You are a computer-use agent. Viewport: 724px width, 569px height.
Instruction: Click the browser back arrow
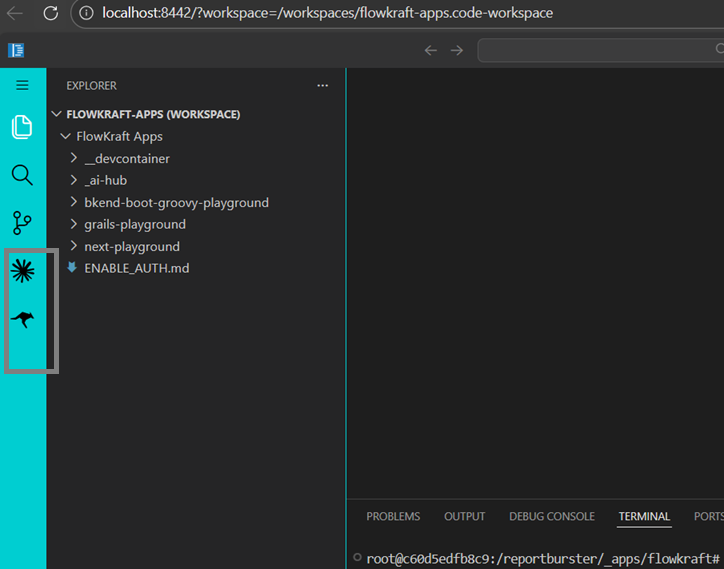click(x=15, y=13)
